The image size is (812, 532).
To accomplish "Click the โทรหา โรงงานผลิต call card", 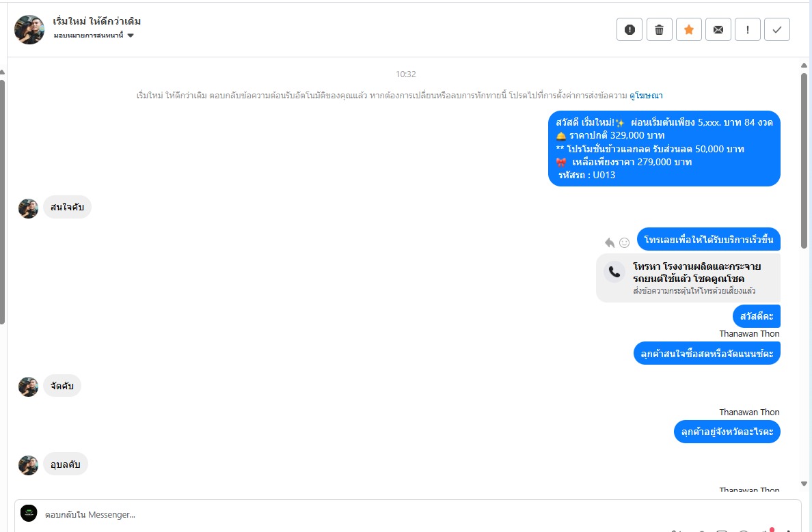I will [x=688, y=278].
